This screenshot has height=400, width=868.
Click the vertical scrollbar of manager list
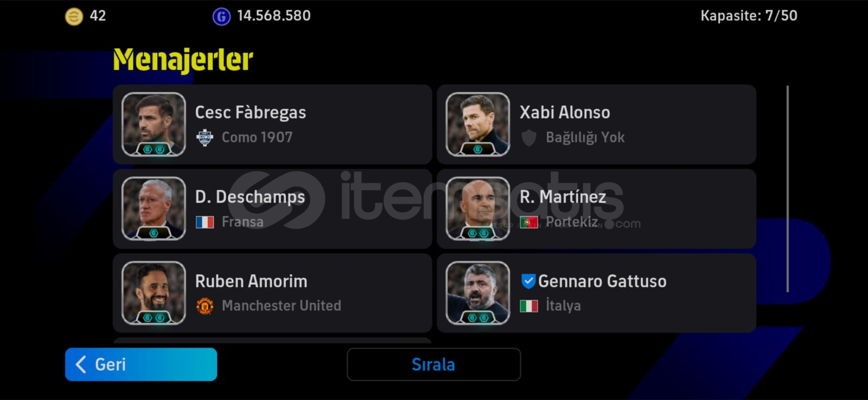pyautogui.click(x=787, y=189)
